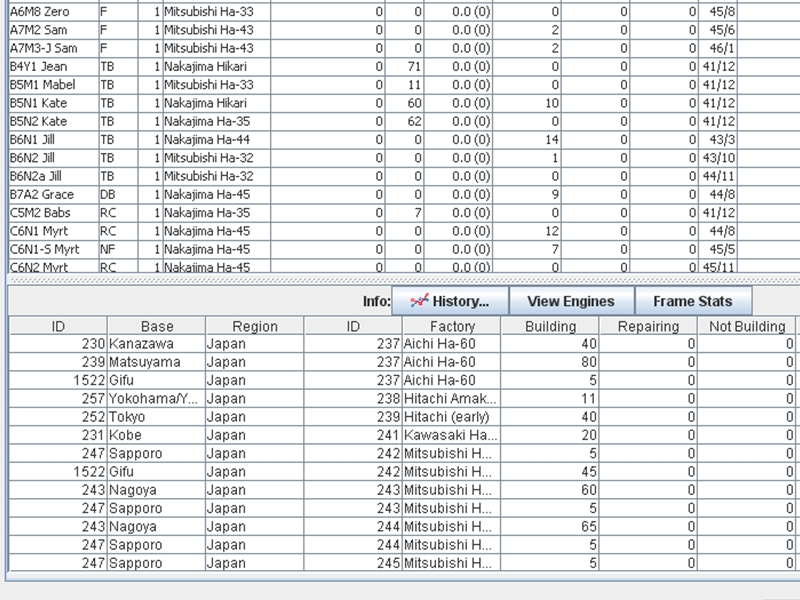Sort by the Region column header

click(255, 326)
